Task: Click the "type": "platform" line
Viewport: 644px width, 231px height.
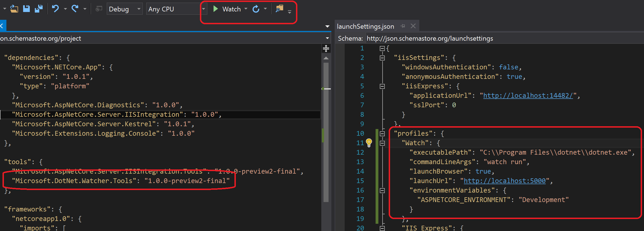Action: pyautogui.click(x=54, y=86)
